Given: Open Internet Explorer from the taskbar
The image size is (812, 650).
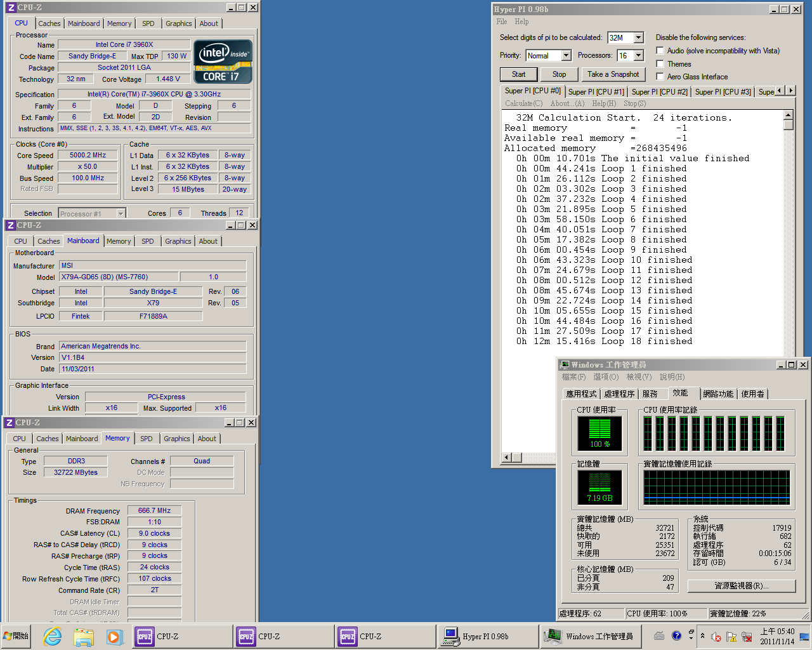Looking at the screenshot, I should 53,636.
